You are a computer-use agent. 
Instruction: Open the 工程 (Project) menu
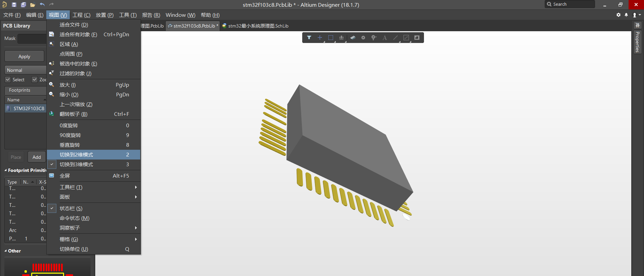(x=82, y=15)
